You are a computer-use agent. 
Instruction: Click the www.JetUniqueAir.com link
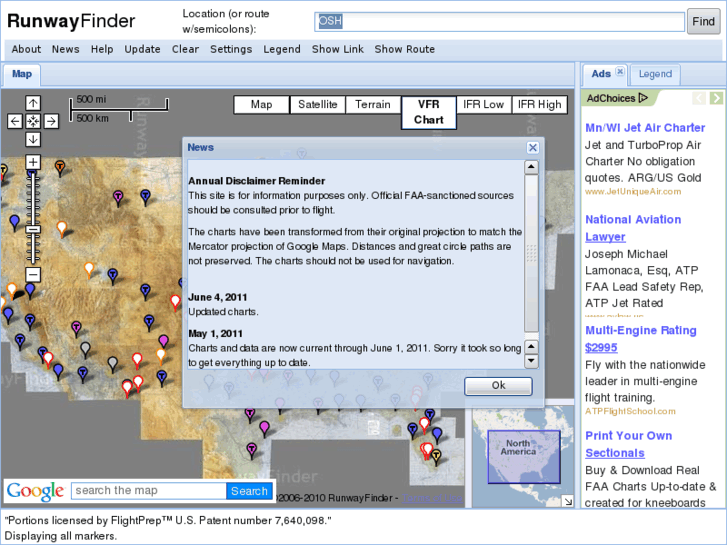633,192
